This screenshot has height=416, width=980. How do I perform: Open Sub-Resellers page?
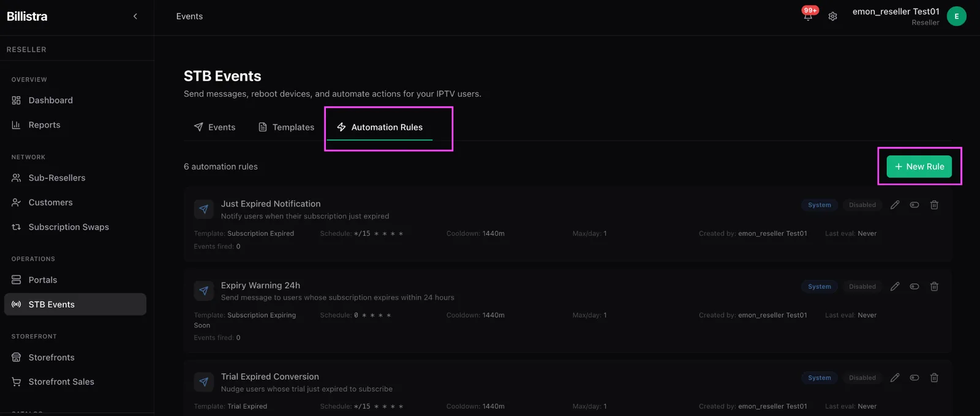[75, 178]
